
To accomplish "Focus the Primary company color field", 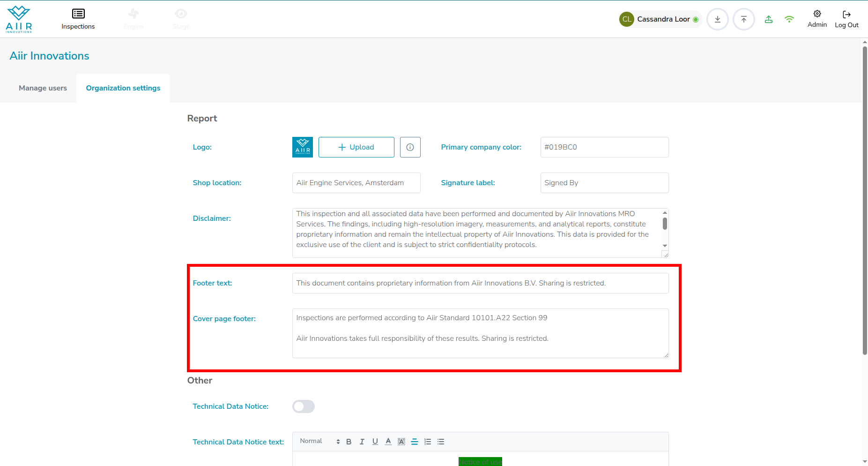I will (x=604, y=147).
